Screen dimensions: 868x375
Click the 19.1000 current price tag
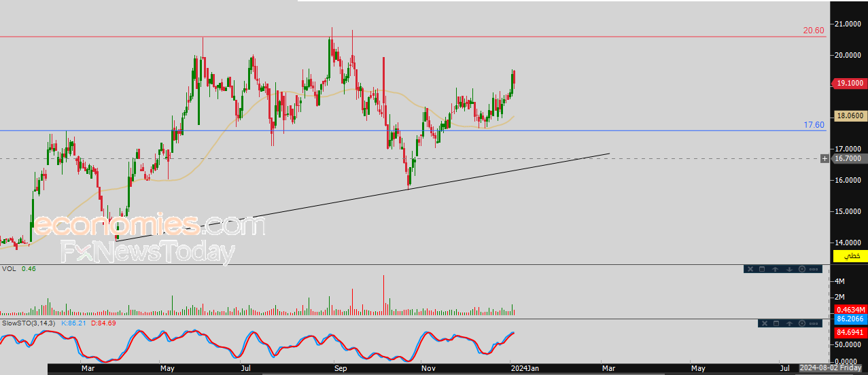tap(850, 83)
